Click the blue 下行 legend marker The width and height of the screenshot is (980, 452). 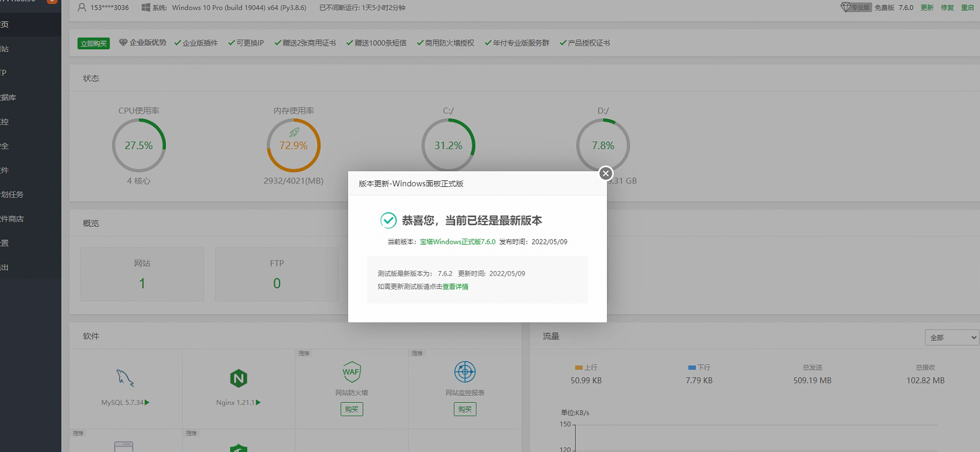tap(692, 367)
